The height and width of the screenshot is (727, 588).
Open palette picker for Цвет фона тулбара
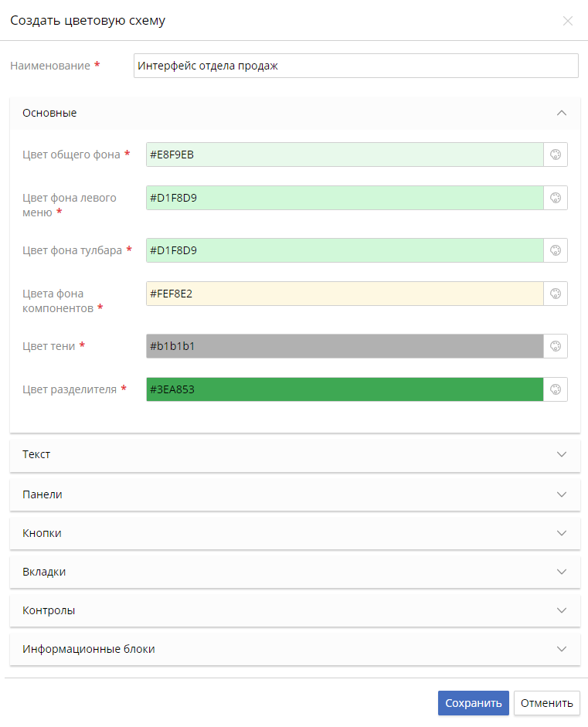point(555,250)
